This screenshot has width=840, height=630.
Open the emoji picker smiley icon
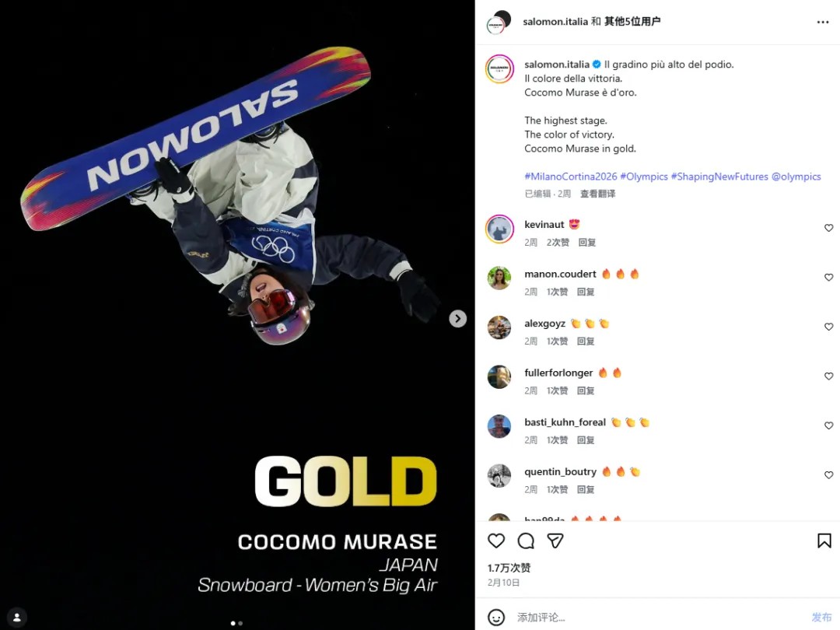[496, 617]
